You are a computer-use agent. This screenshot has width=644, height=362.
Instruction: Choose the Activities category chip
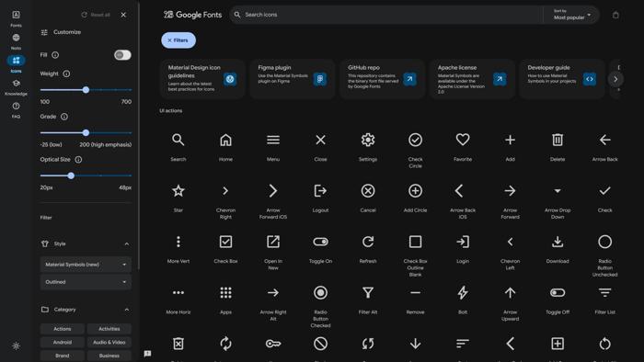click(109, 329)
